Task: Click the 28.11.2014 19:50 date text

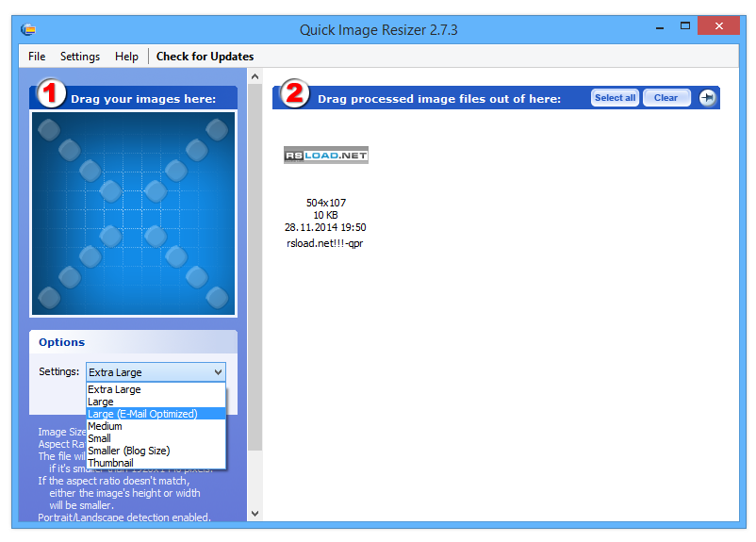Action: (x=325, y=227)
